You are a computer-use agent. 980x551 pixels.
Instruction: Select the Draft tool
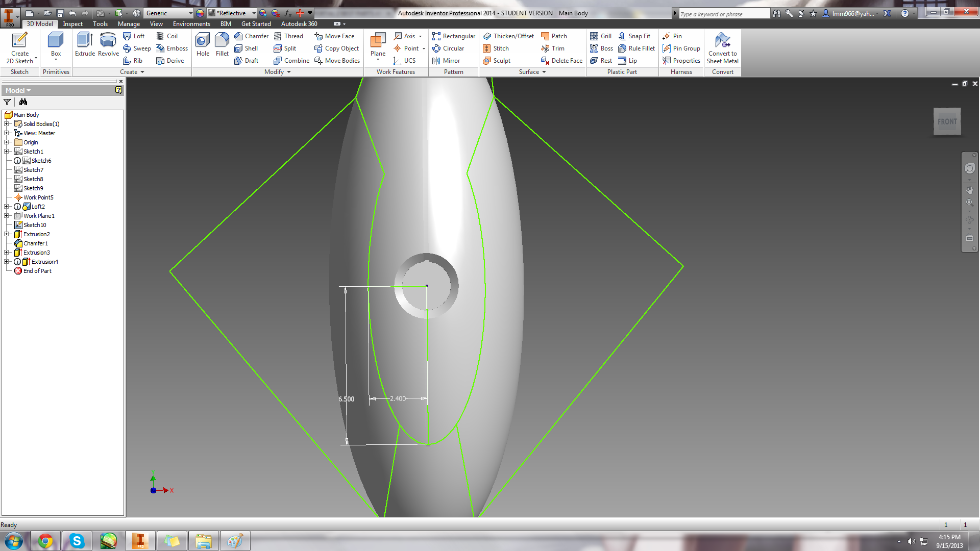[247, 61]
